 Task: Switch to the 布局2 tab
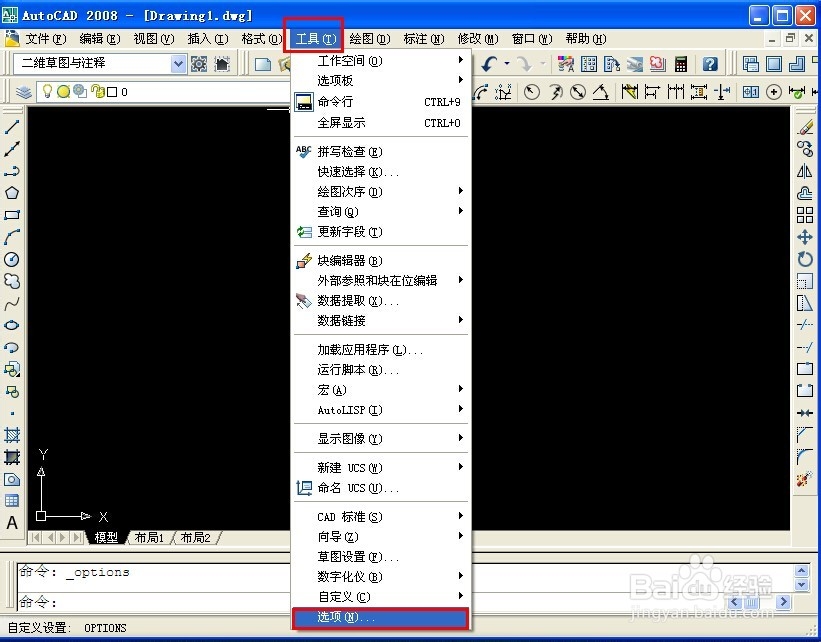click(195, 538)
